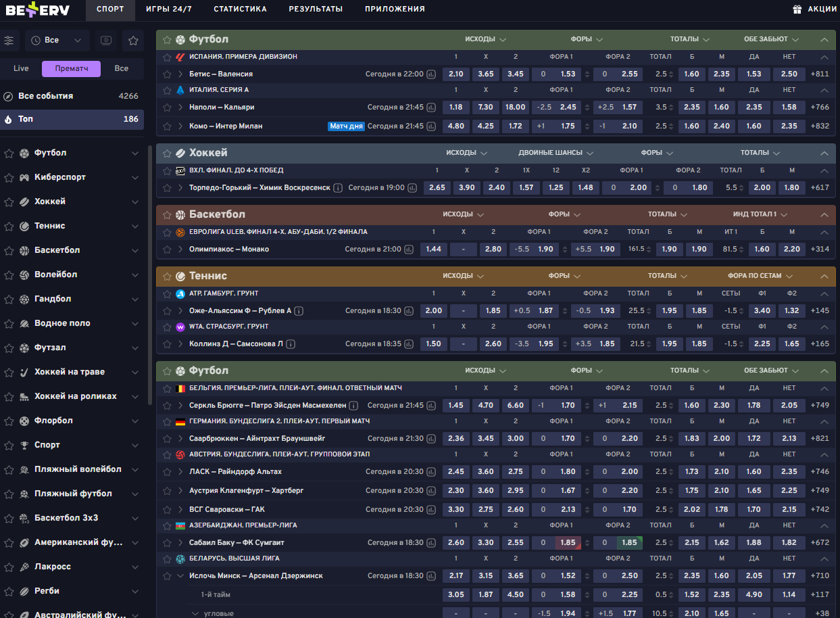Click the Лакросс icon in sidebar
Image resolution: width=840 pixels, height=618 pixels.
point(24,567)
